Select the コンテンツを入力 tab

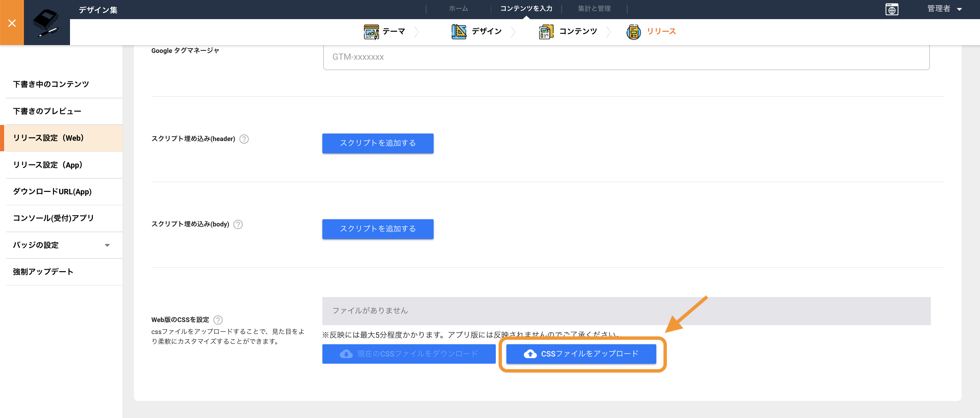point(526,9)
